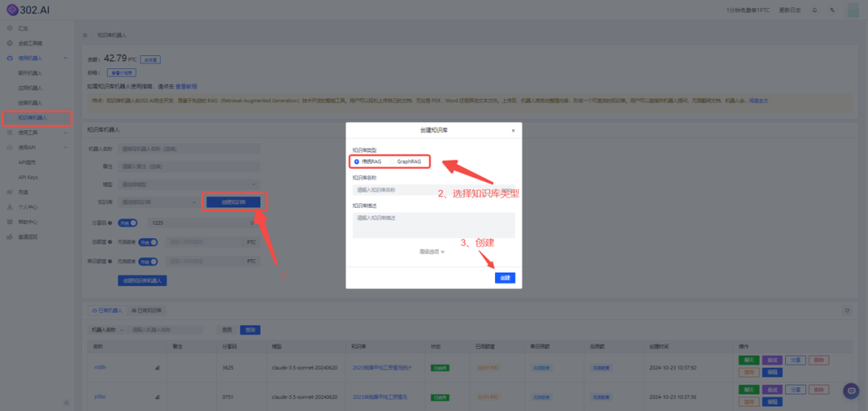Collapse the 使用机器人 sidebar group
Screen dimensions: 868x411
click(x=37, y=58)
